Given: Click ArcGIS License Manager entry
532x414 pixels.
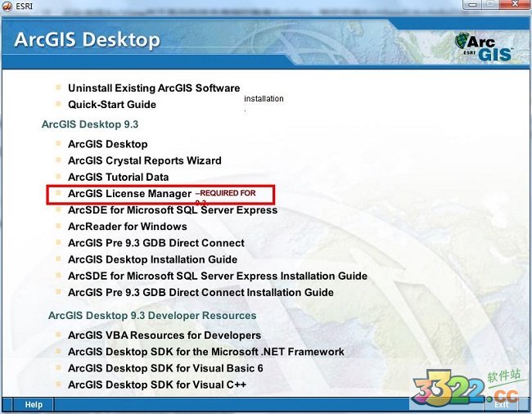Looking at the screenshot, I should (x=129, y=194).
